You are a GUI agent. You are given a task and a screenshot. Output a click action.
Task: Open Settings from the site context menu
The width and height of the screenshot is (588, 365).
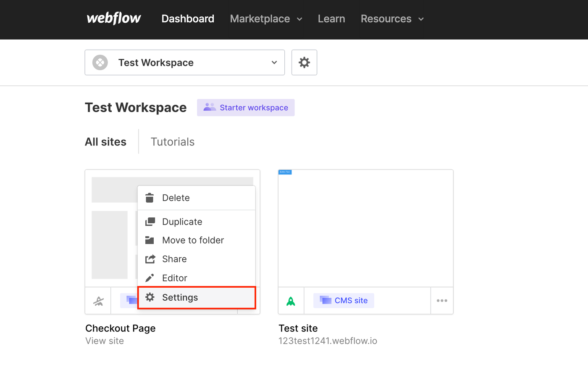click(196, 297)
